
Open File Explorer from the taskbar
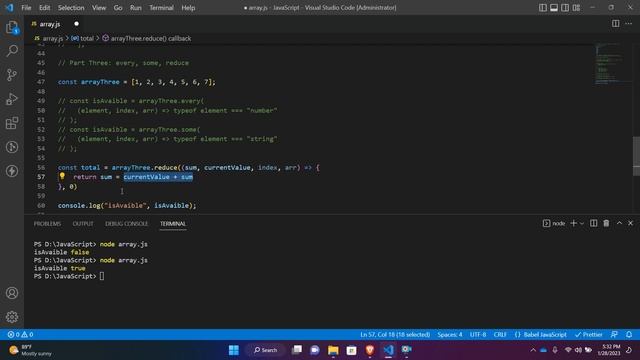(333, 350)
